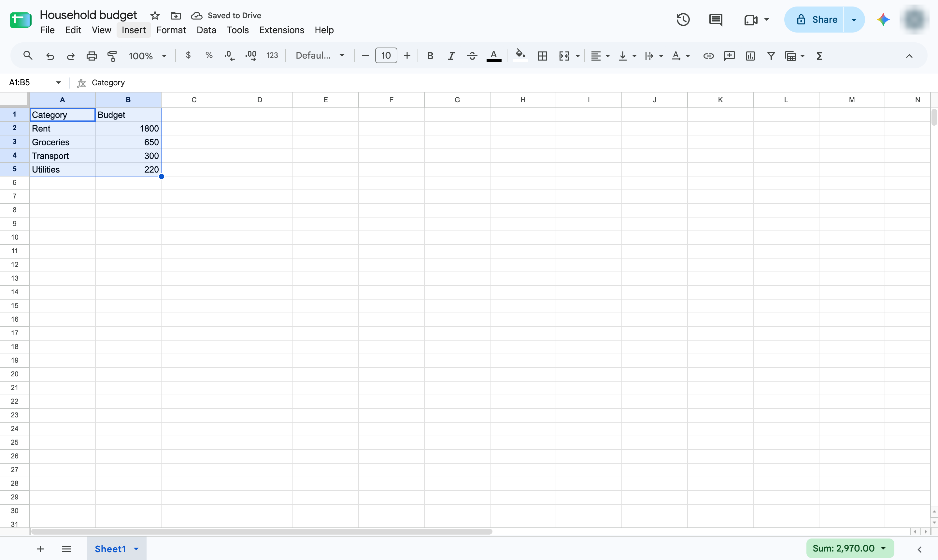
Task: Insert link icon
Action: [708, 56]
